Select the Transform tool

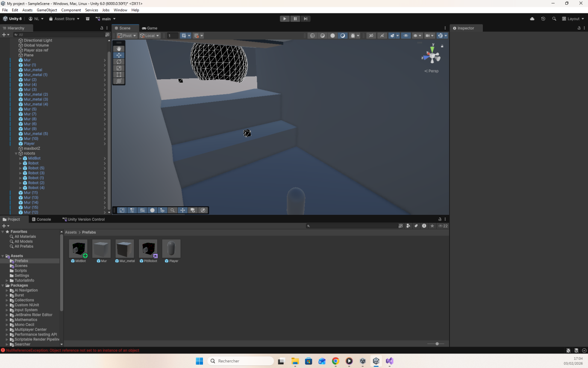(119, 81)
